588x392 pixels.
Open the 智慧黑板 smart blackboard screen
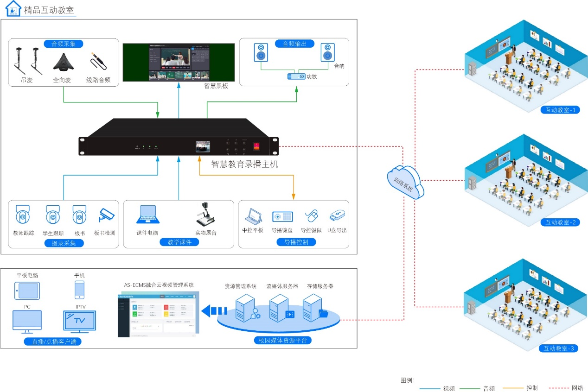(179, 63)
